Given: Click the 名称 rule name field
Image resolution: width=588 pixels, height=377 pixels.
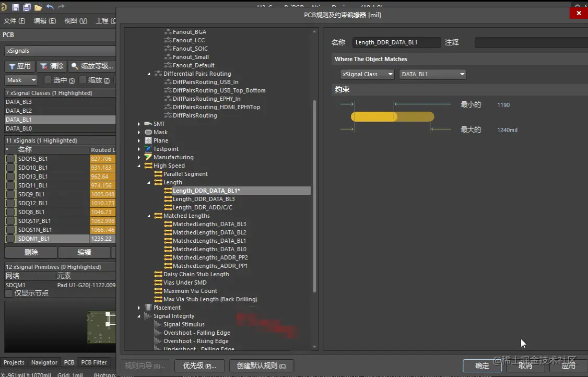Looking at the screenshot, I should click(396, 42).
